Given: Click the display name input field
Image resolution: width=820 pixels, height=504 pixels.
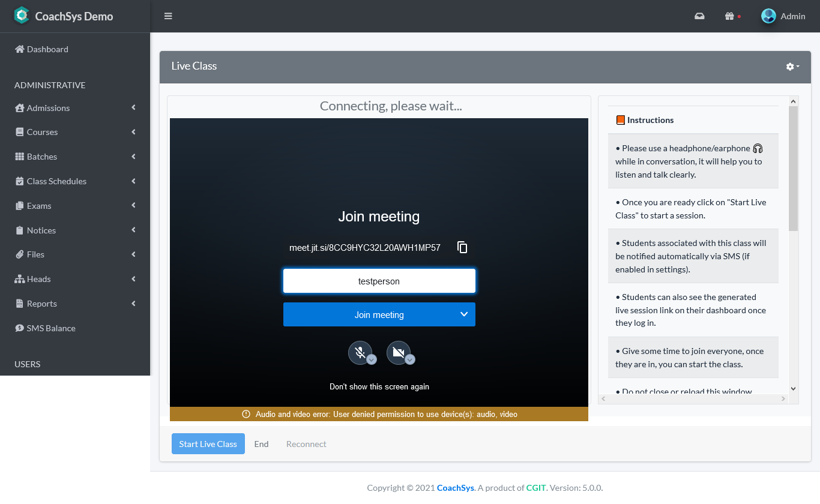Looking at the screenshot, I should point(379,281).
